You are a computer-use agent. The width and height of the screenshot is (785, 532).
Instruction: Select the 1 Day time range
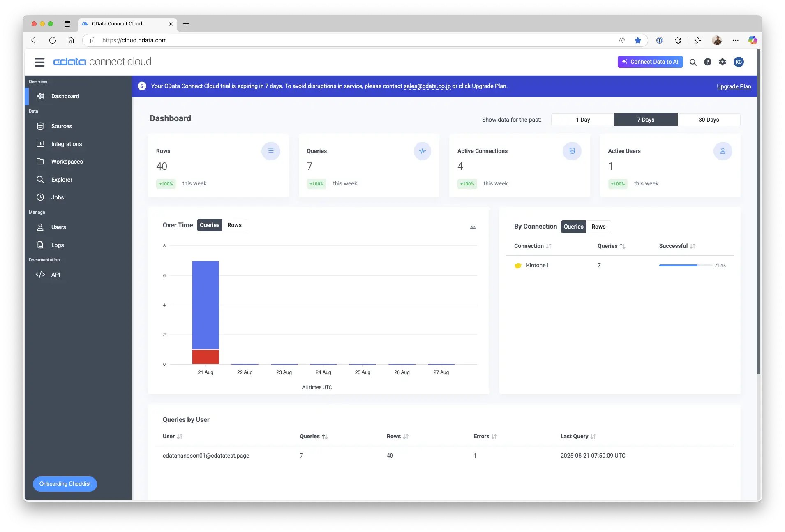coord(583,120)
